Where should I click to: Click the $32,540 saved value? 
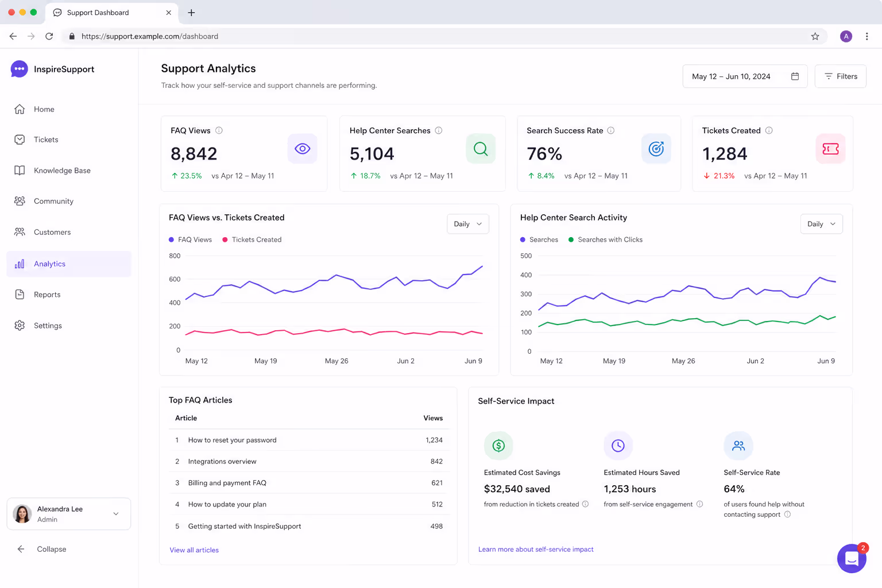coord(517,489)
